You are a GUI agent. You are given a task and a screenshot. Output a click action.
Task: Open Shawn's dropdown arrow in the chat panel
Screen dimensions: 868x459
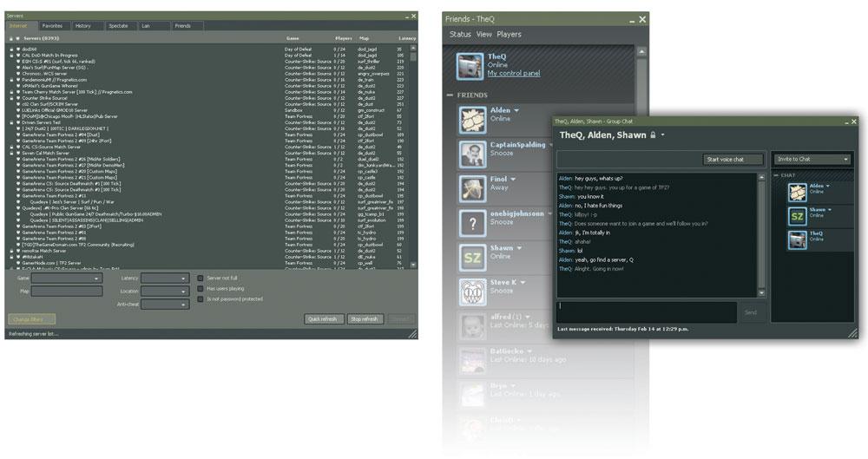coord(829,210)
